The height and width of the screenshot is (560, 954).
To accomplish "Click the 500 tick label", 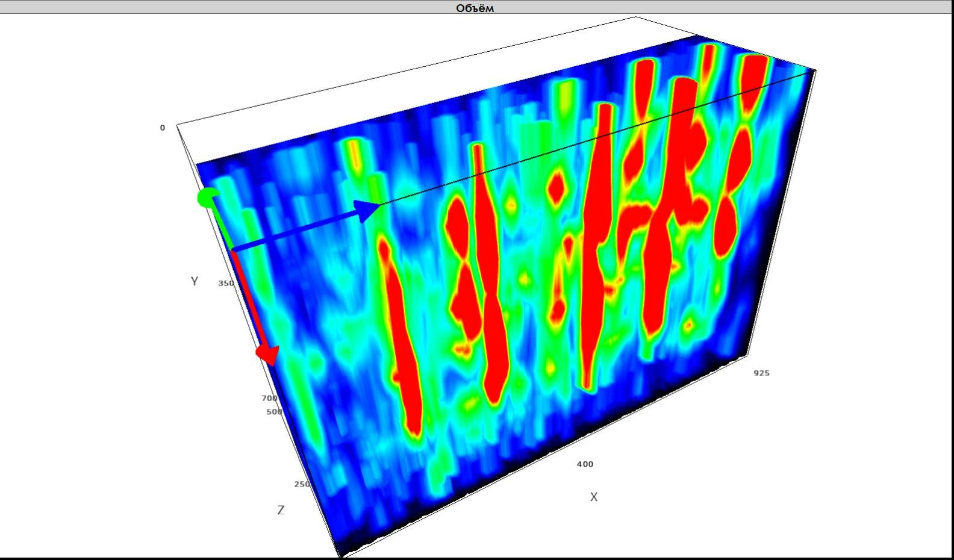I will point(274,412).
